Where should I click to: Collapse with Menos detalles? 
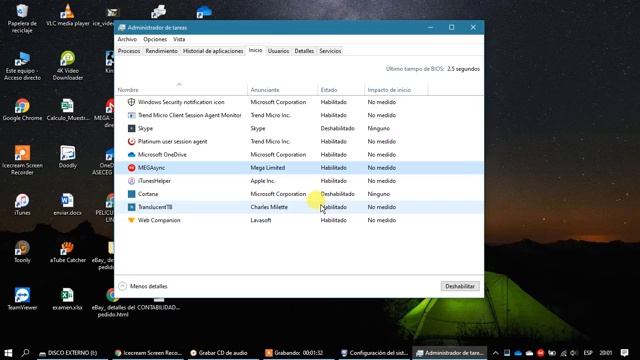pyautogui.click(x=143, y=286)
